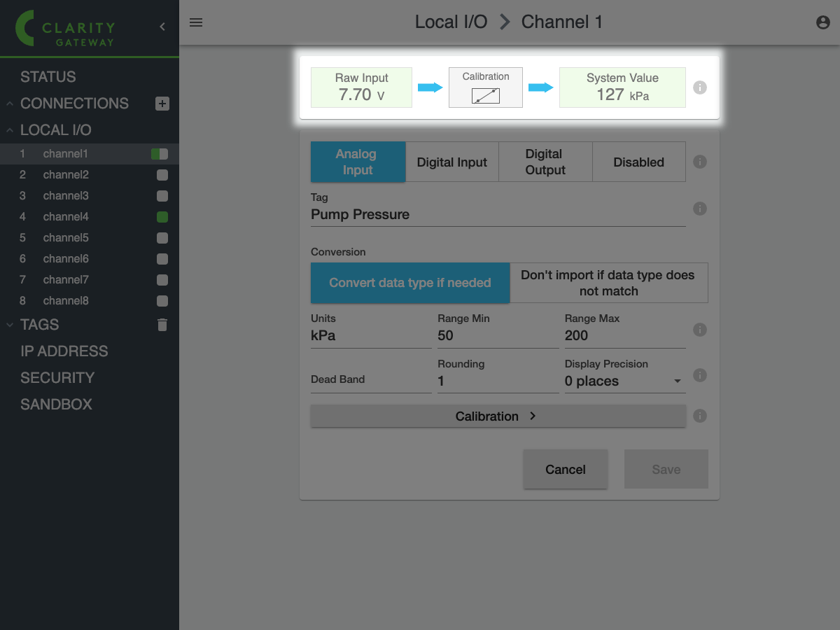Open the SECURITY page link
The width and height of the screenshot is (840, 630).
(x=57, y=378)
